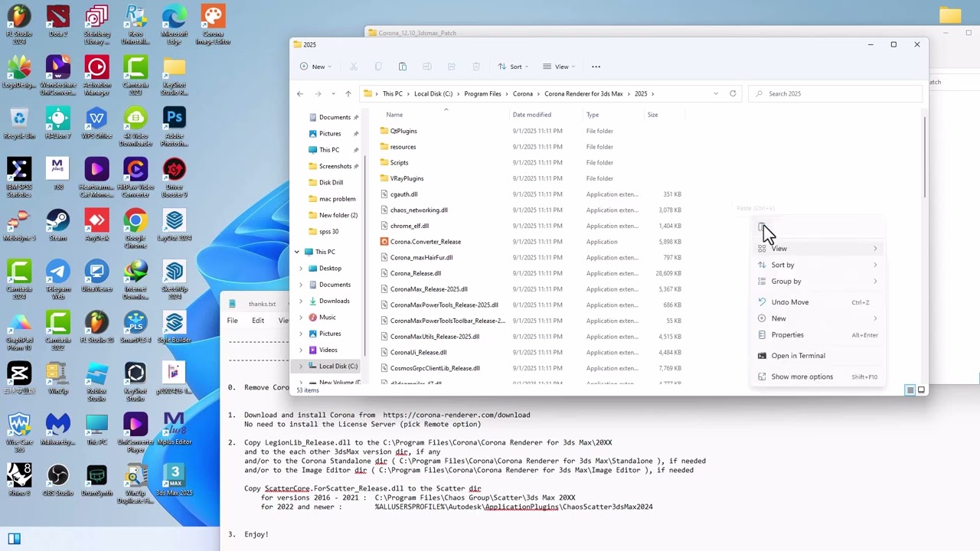Click the Program Files breadcrumb in the address bar
Image resolution: width=980 pixels, height=551 pixels.
tap(482, 93)
